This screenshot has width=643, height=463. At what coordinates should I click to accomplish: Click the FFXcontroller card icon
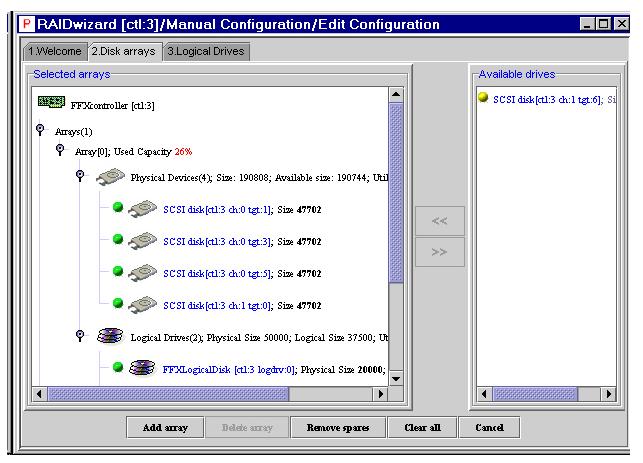[x=51, y=102]
